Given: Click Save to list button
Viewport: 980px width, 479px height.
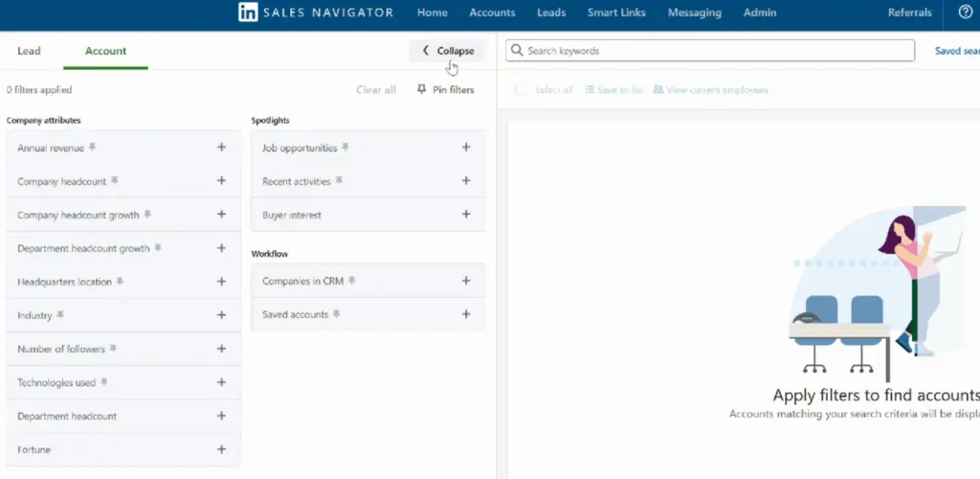Looking at the screenshot, I should [x=613, y=90].
